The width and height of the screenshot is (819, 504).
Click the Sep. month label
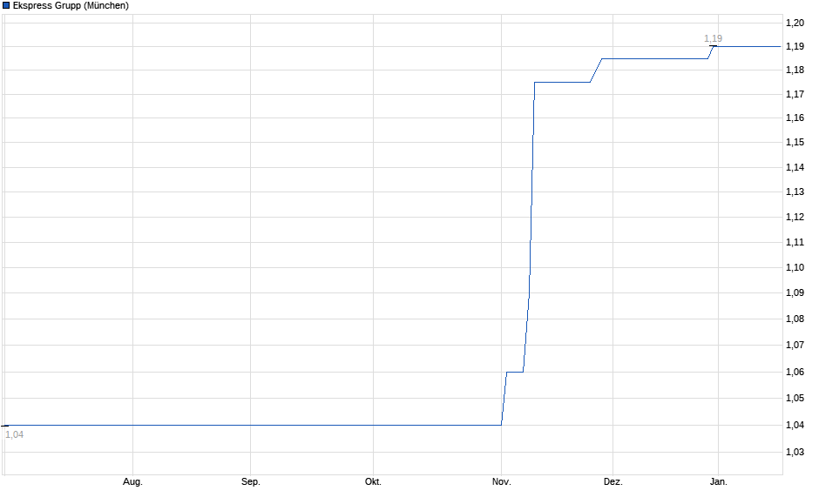click(252, 480)
